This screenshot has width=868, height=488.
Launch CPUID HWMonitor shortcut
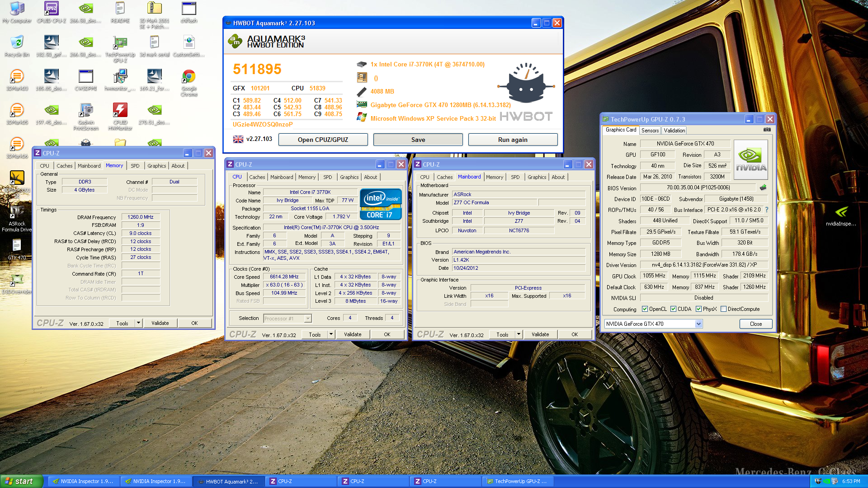[x=120, y=117]
